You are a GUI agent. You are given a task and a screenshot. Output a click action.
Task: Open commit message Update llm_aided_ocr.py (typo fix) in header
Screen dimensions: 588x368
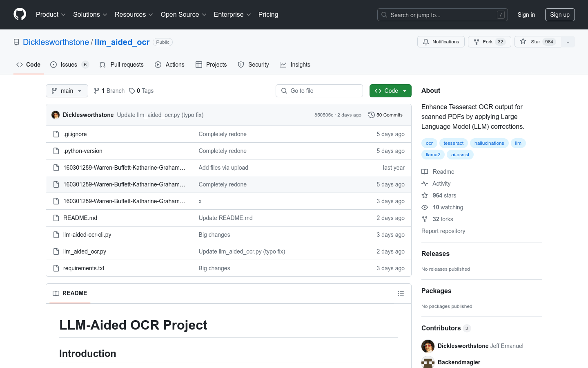click(x=160, y=115)
